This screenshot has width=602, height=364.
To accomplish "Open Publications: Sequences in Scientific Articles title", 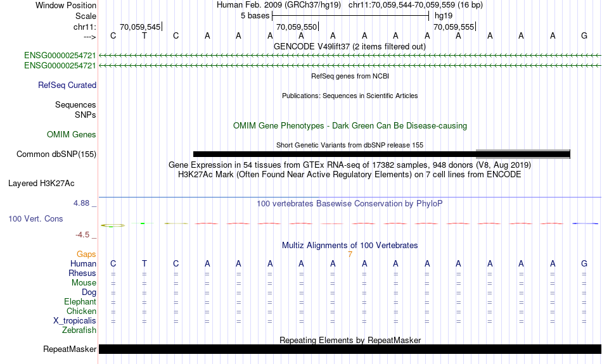I will click(350, 96).
